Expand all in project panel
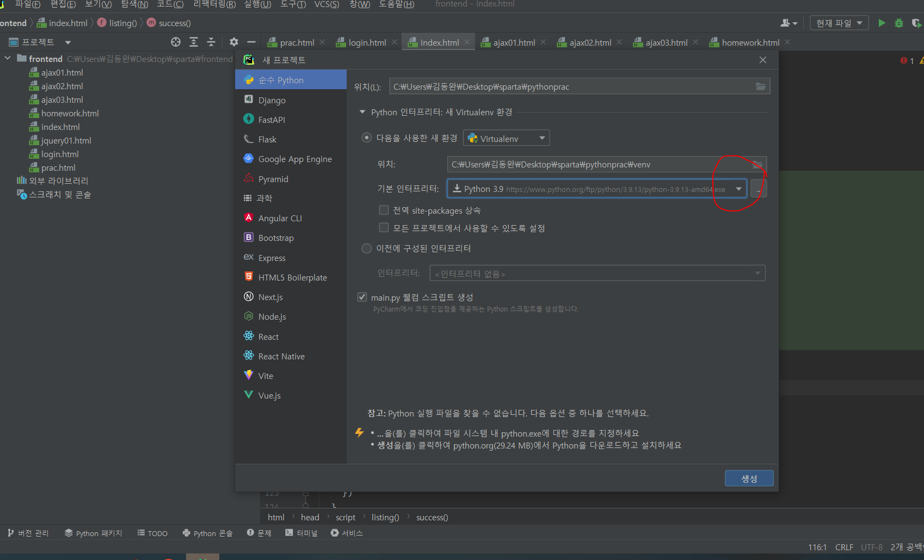This screenshot has width=924, height=560. click(x=194, y=42)
